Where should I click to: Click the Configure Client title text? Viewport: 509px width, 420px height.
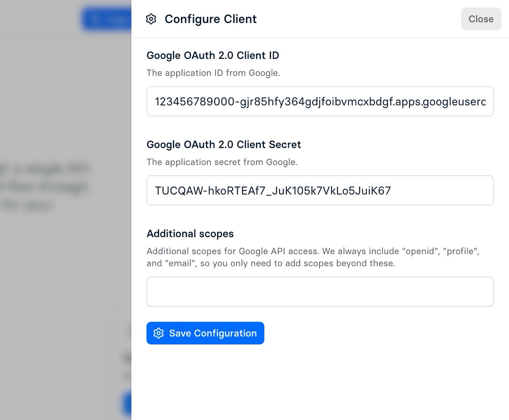[x=211, y=19]
